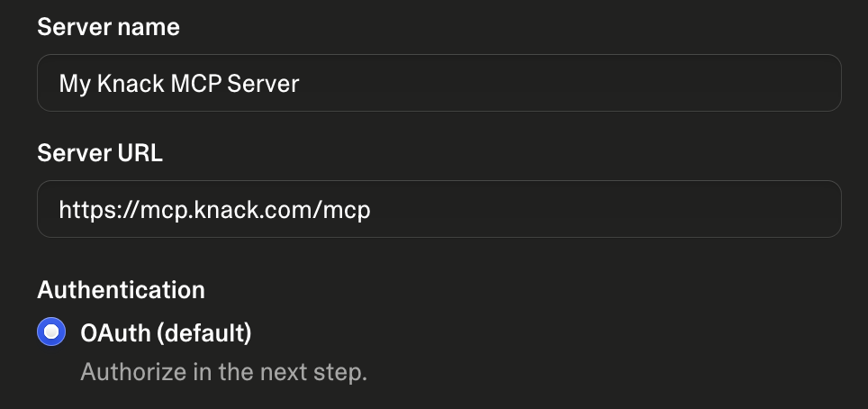Click the "Server name" field label
The height and width of the screenshot is (409, 868).
pyautogui.click(x=108, y=27)
